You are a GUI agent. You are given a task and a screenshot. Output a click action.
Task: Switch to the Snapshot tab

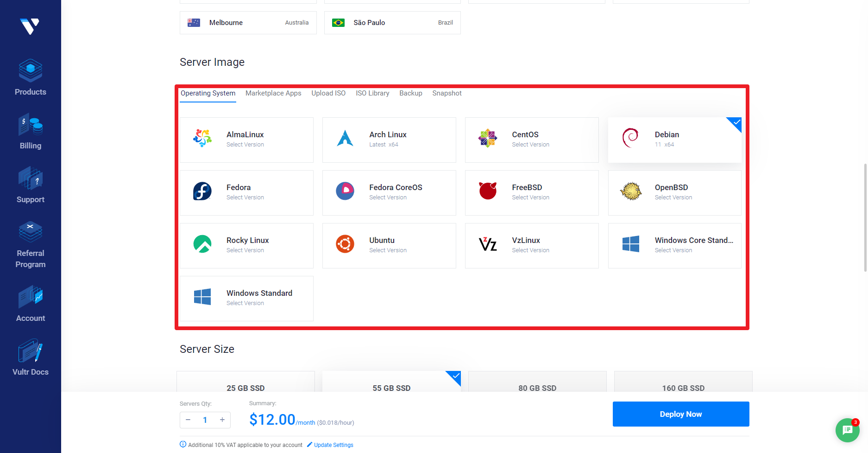pyautogui.click(x=447, y=93)
